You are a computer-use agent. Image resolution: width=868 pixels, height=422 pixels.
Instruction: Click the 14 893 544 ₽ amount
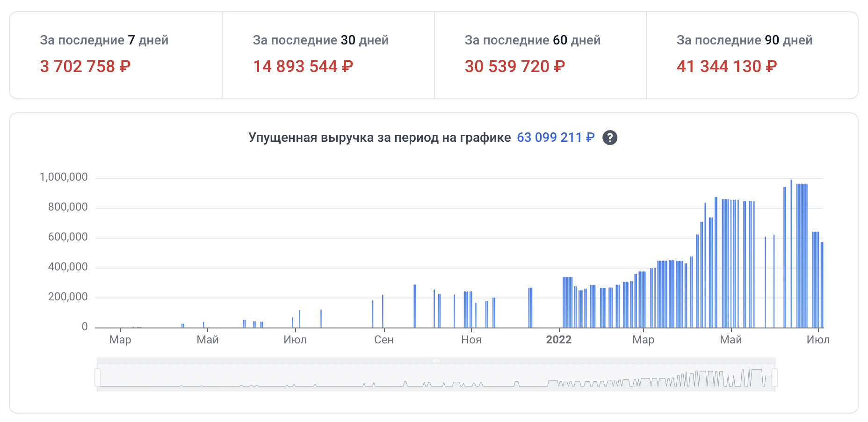pyautogui.click(x=303, y=66)
